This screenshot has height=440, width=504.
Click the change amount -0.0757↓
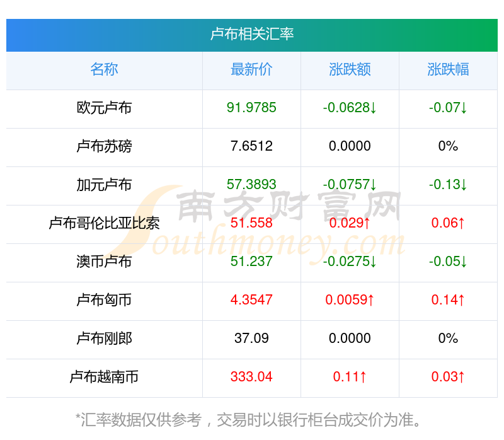click(350, 185)
